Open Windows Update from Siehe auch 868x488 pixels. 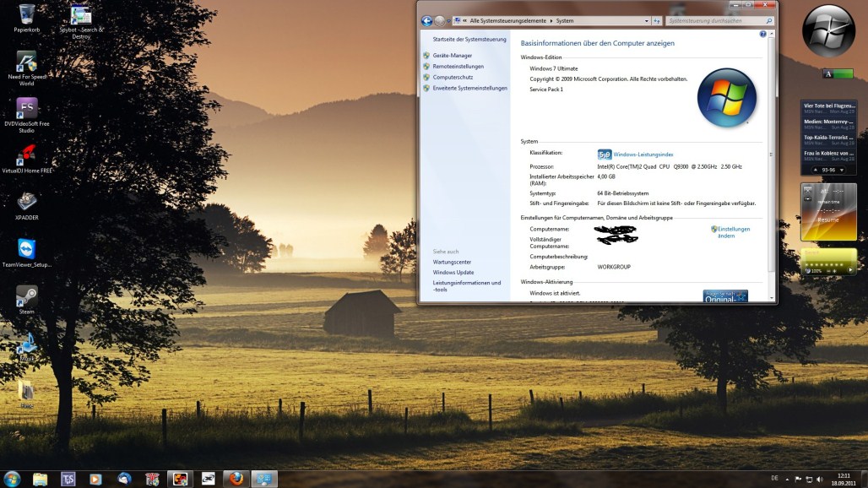pos(453,273)
